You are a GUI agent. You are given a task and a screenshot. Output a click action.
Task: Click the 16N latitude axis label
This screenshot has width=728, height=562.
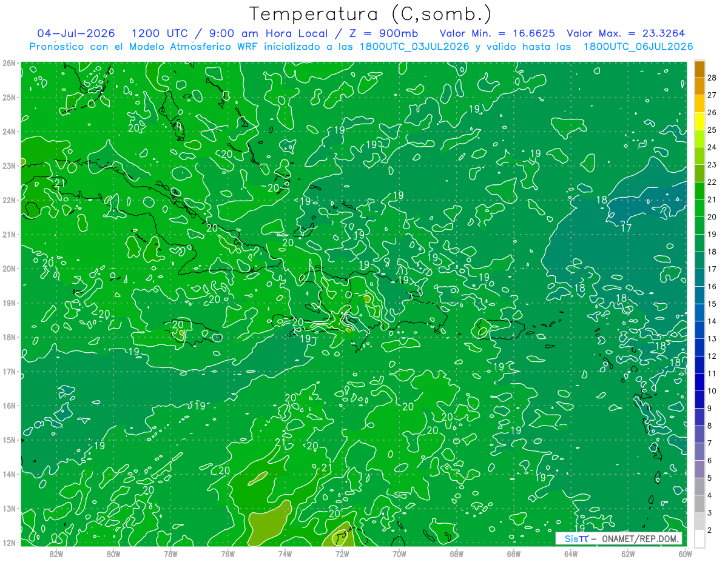(x=8, y=406)
